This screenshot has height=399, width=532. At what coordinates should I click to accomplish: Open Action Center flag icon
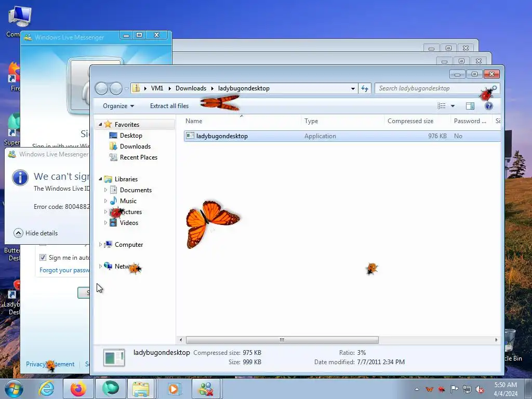tap(454, 389)
